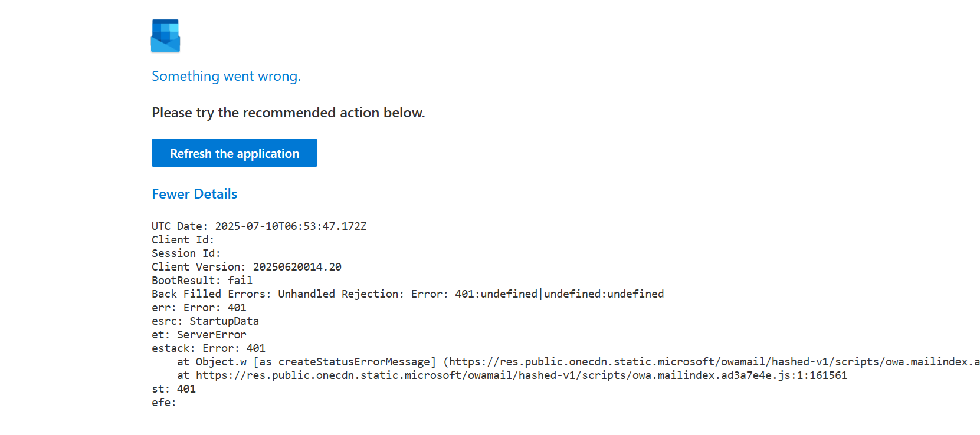Click the esrc: StartupData line
Viewport: 980px width, 435px height.
coord(205,321)
